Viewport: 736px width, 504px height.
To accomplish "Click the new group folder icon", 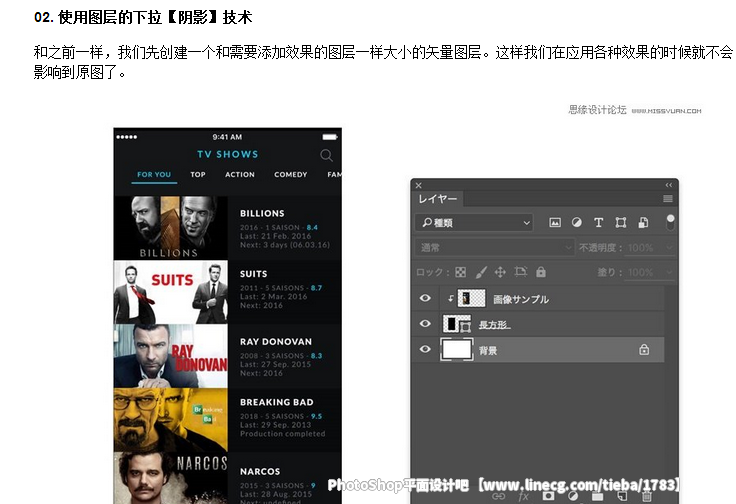I will click(x=597, y=496).
